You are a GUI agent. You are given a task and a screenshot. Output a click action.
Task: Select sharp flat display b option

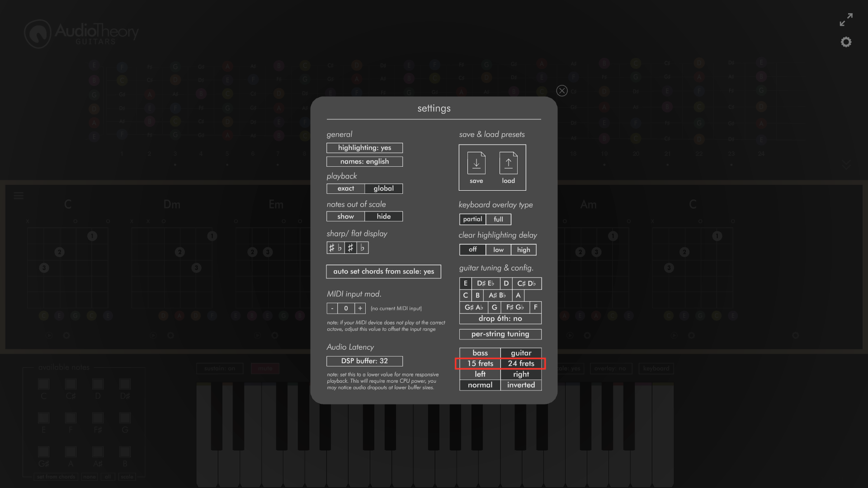(363, 248)
